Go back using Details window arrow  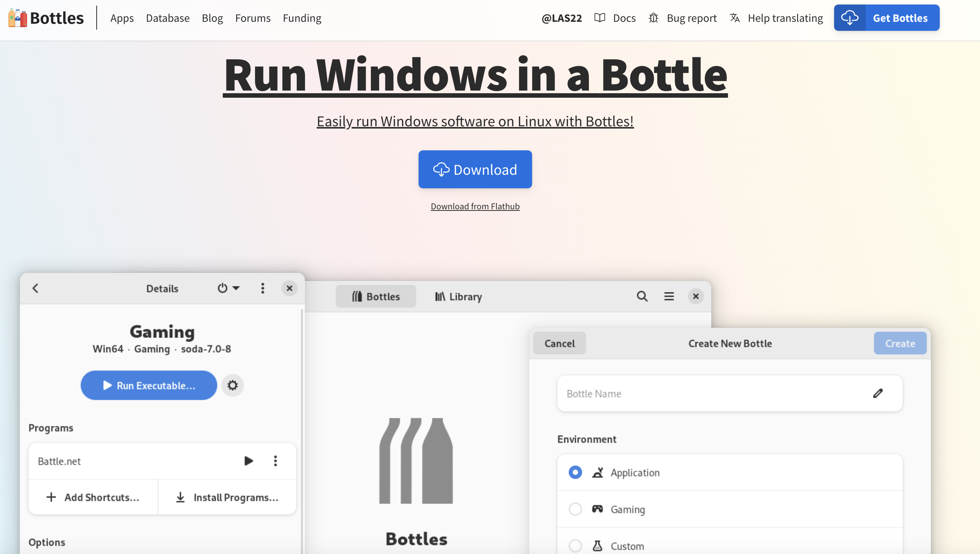click(35, 288)
